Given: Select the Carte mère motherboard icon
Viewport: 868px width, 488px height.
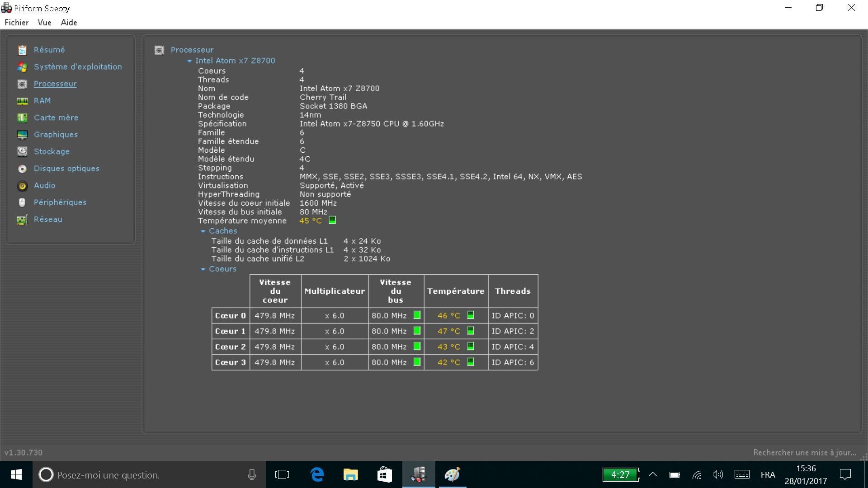Looking at the screenshot, I should click(22, 118).
